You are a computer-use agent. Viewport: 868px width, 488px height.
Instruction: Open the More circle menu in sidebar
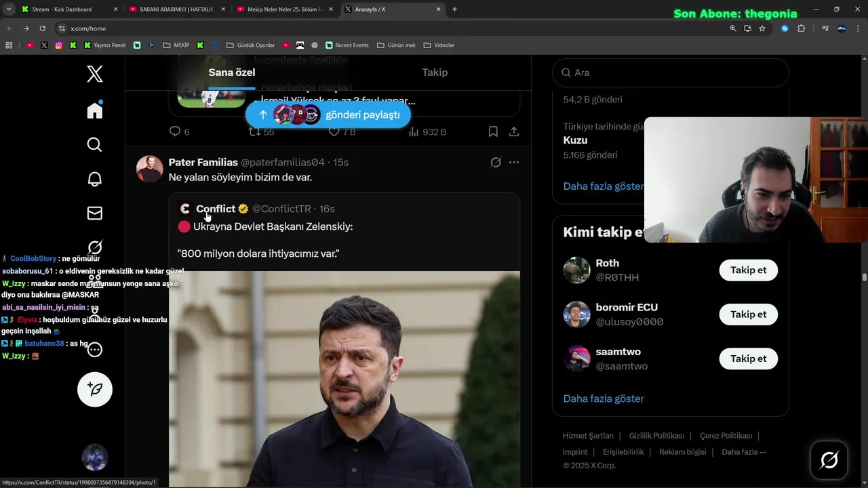coord(95,350)
